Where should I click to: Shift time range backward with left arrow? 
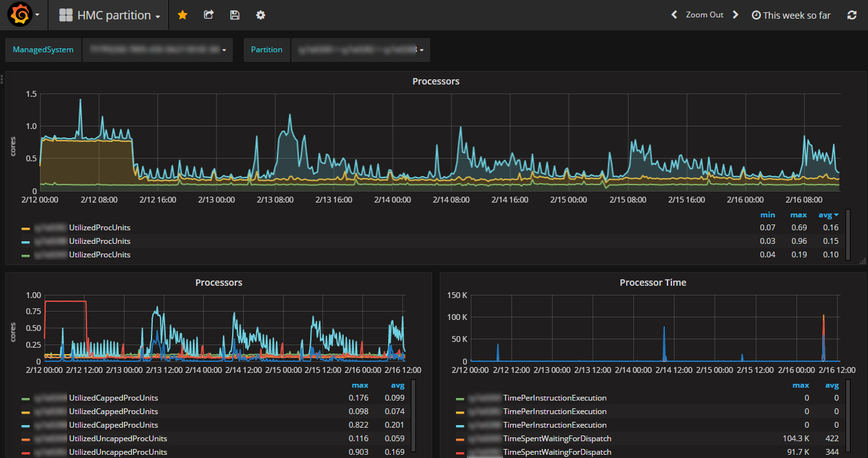[674, 15]
